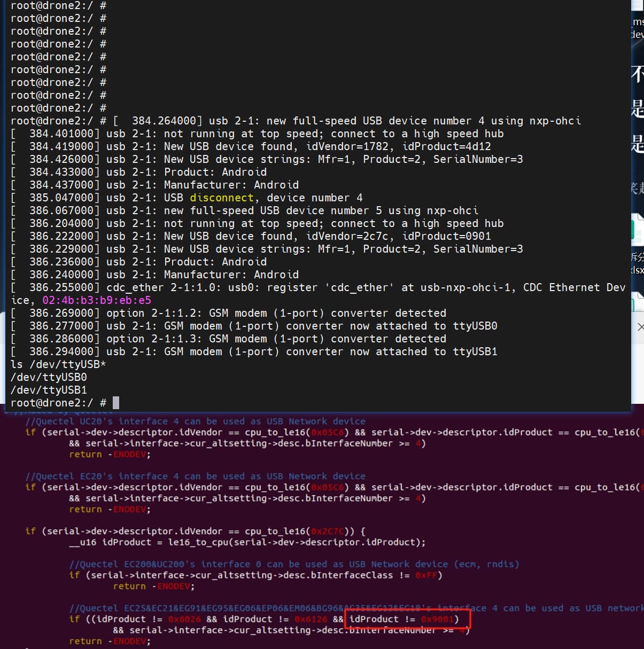Image resolution: width=644 pixels, height=649 pixels.
Task: Click the /dev/ttyUSB0 output line
Action: click(49, 377)
